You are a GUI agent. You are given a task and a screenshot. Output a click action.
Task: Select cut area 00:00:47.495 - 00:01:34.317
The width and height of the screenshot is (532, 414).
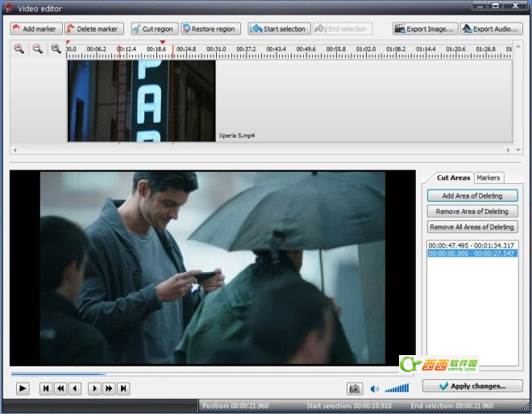coord(472,245)
